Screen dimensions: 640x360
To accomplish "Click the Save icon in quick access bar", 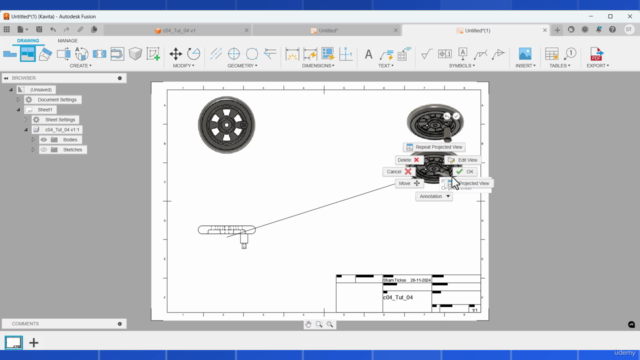I will point(39,29).
